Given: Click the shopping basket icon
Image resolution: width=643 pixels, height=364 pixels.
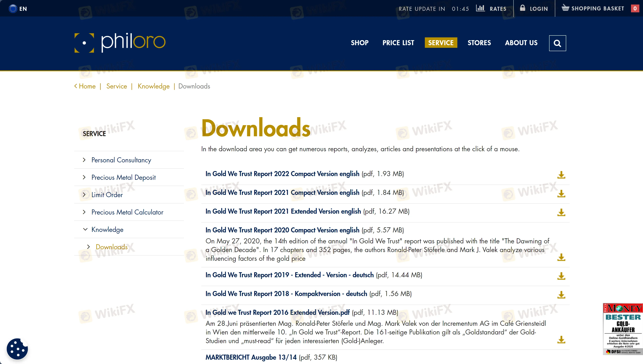Looking at the screenshot, I should tap(565, 8).
